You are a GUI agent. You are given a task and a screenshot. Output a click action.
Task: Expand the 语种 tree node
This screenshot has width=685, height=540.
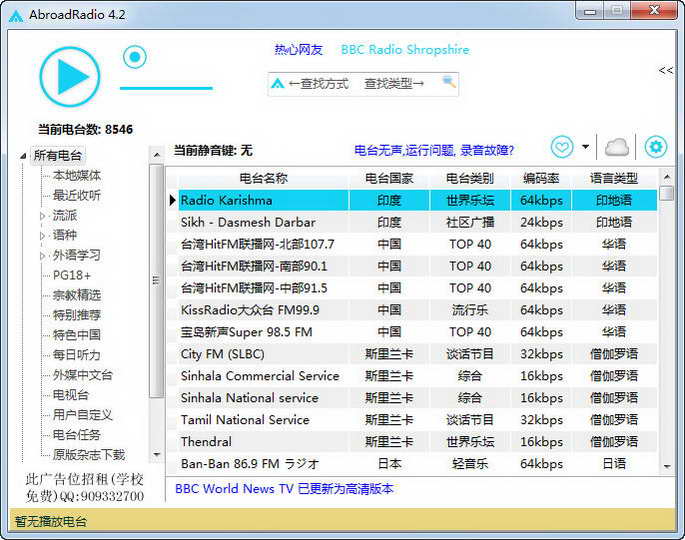(x=42, y=236)
